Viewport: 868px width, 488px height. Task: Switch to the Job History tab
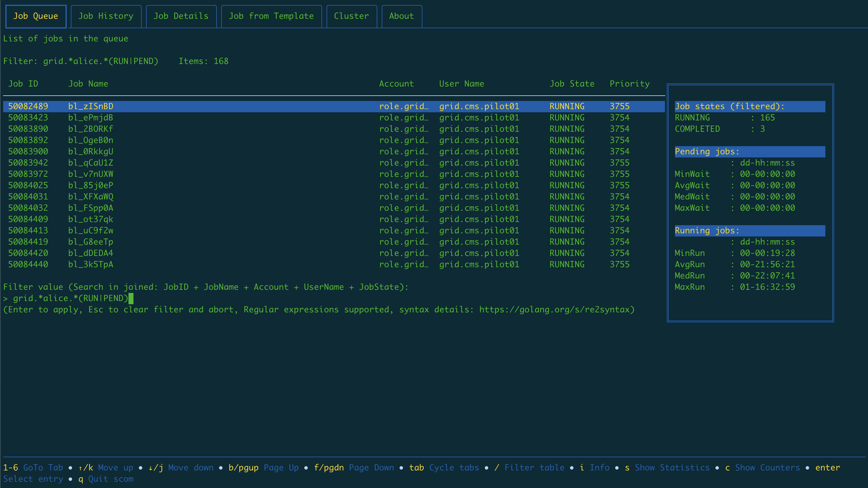(x=106, y=16)
